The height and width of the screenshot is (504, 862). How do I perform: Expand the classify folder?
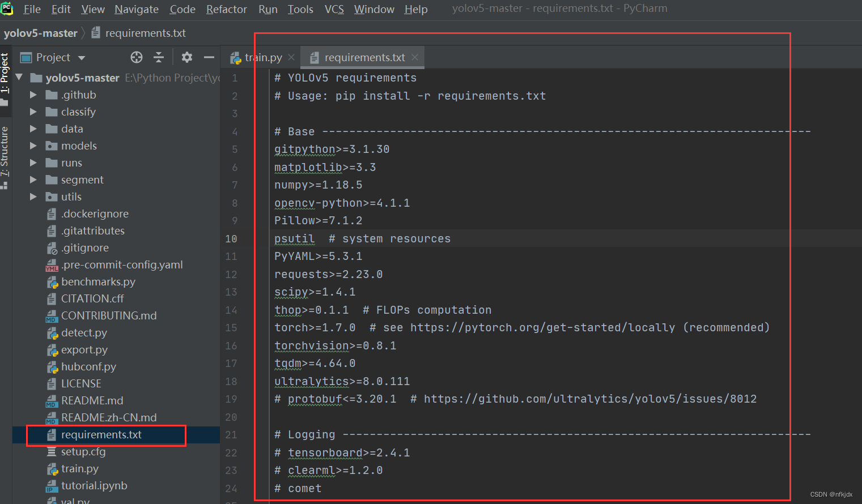pos(33,112)
